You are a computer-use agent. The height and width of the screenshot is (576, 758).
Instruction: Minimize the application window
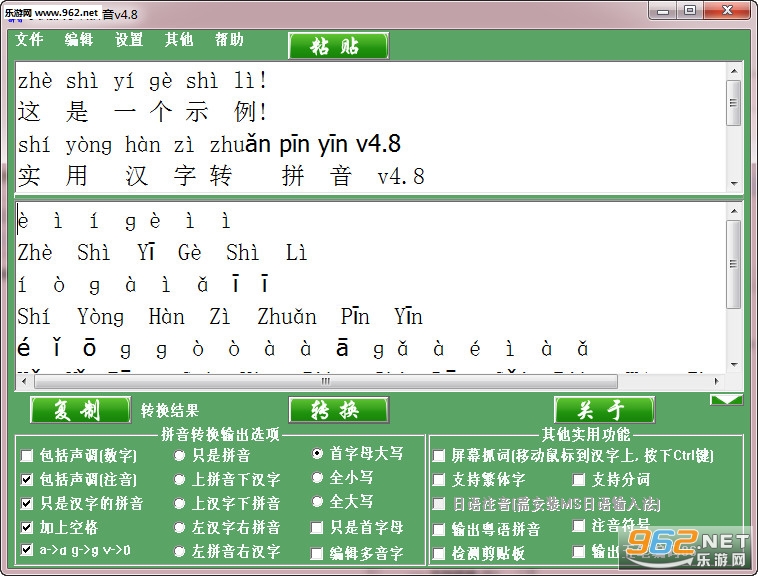point(663,11)
